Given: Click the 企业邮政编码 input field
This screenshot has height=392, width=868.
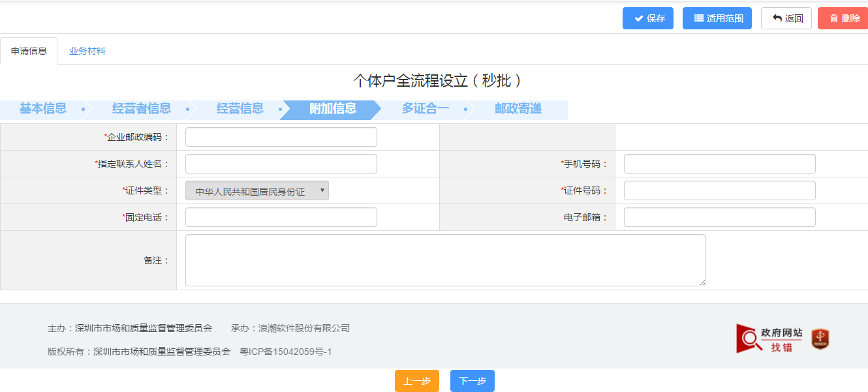Looking at the screenshot, I should pyautogui.click(x=281, y=137).
